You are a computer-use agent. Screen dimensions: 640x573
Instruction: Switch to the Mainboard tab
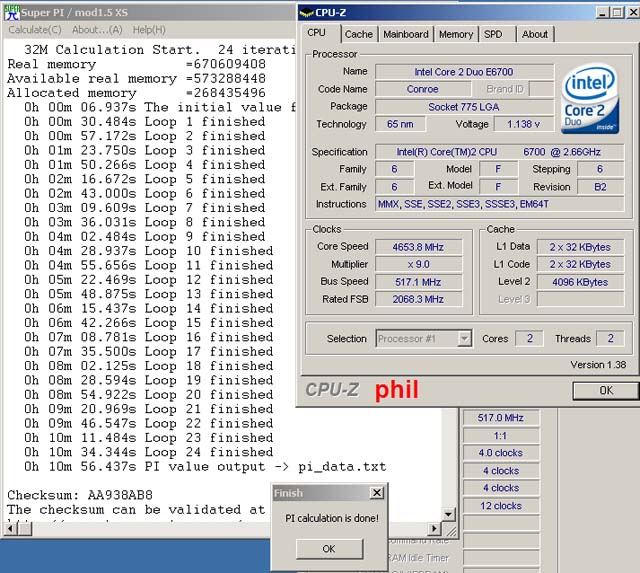(406, 34)
